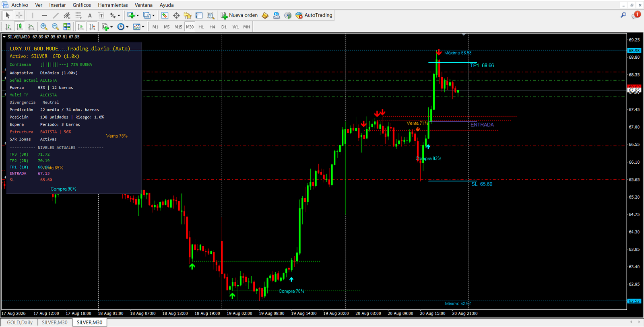This screenshot has height=327, width=644.
Task: Open the Insertar menu
Action: tap(58, 5)
